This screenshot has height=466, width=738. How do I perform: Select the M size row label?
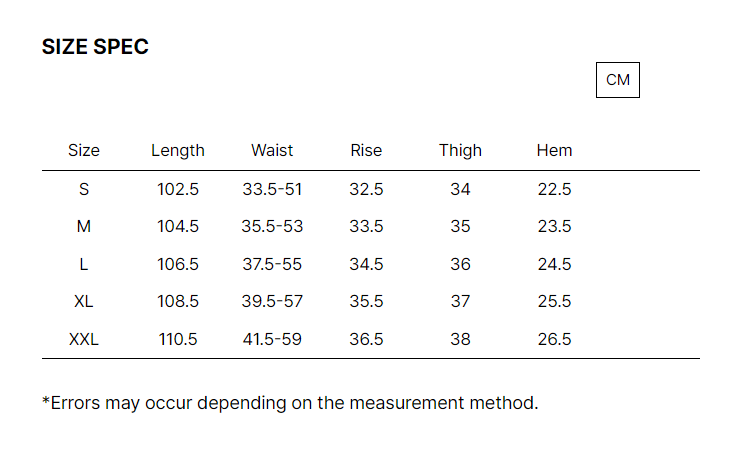pos(84,227)
